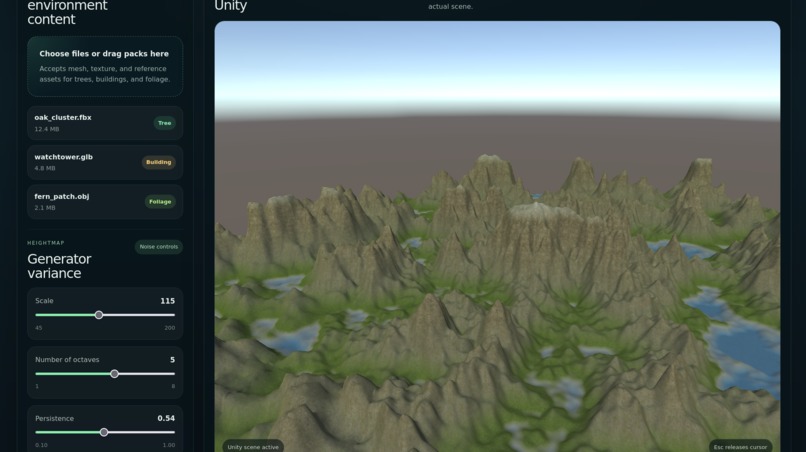Select the fern_patch.obj file row
The width and height of the screenshot is (806, 452).
pos(105,202)
